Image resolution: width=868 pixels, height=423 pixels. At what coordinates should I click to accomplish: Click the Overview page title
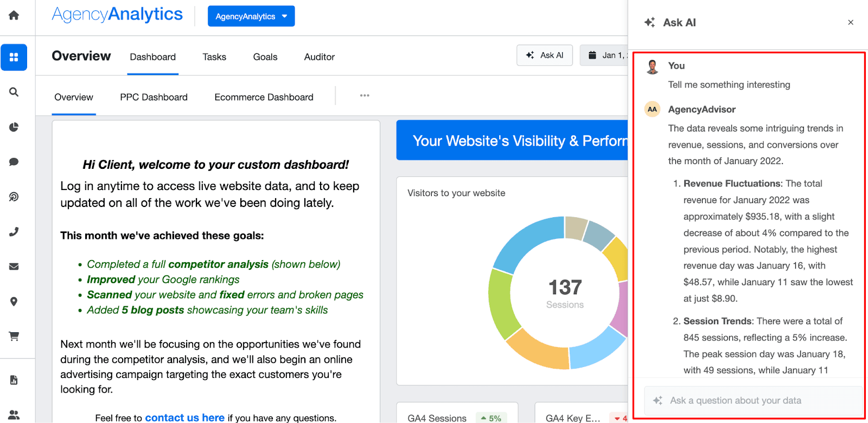[x=81, y=56]
